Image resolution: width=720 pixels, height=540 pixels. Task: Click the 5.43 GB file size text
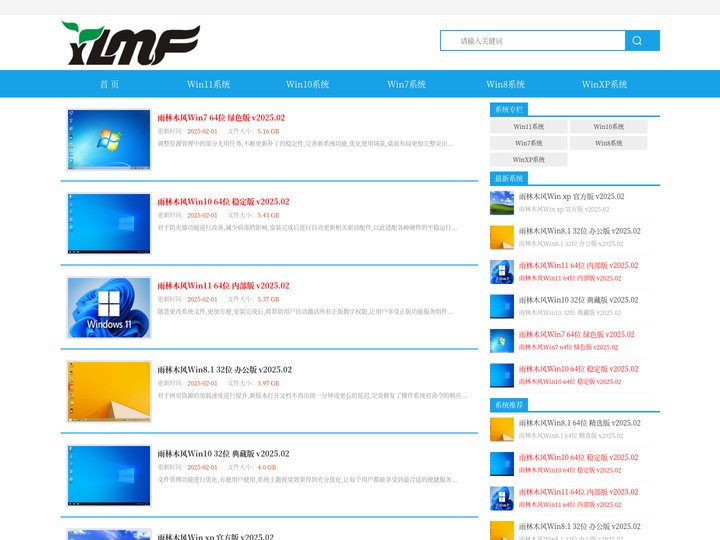coord(268,215)
